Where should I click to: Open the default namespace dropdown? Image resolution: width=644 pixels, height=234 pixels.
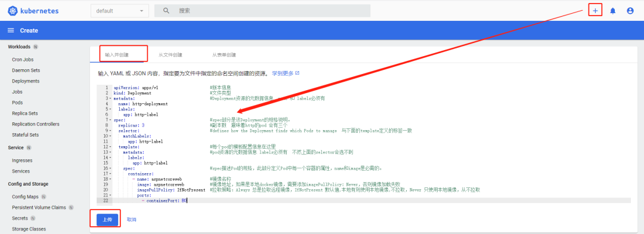pyautogui.click(x=119, y=11)
